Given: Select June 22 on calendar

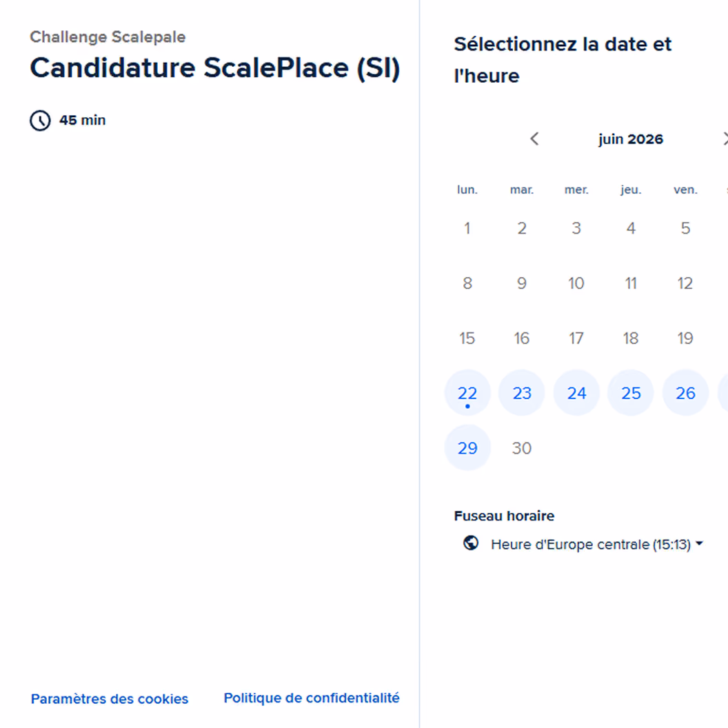Looking at the screenshot, I should [467, 393].
